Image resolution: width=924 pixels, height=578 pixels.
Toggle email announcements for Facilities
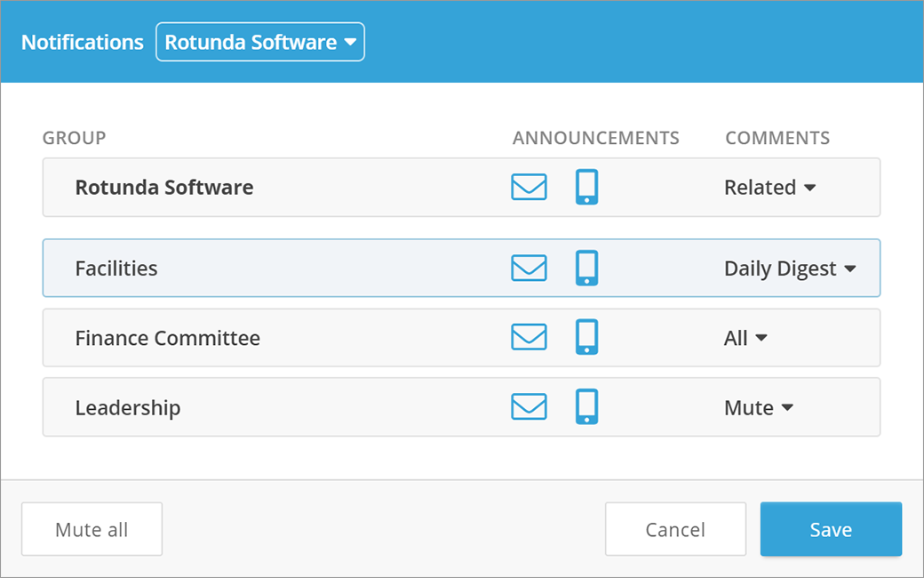pyautogui.click(x=529, y=268)
